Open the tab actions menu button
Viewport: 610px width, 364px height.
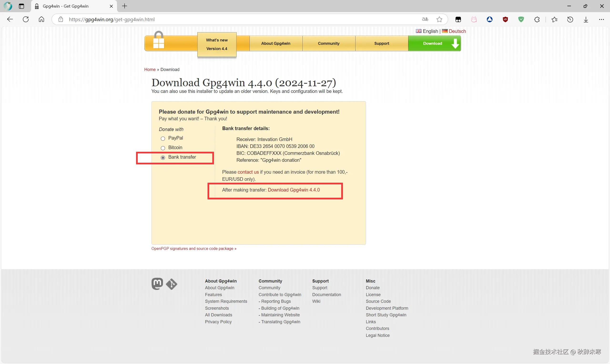click(x=21, y=6)
